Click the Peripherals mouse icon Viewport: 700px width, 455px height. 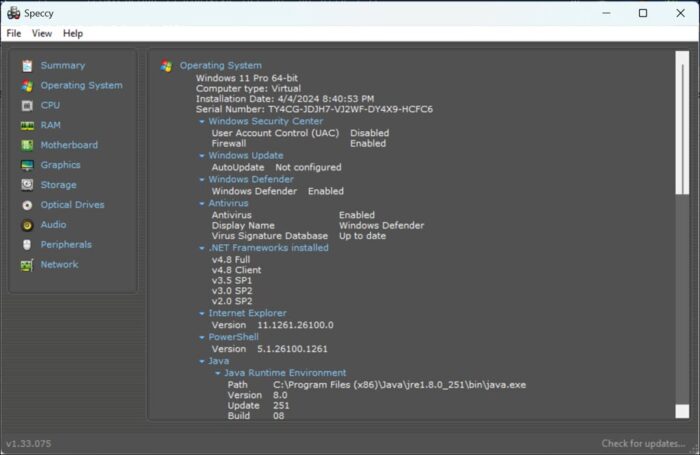pos(27,245)
